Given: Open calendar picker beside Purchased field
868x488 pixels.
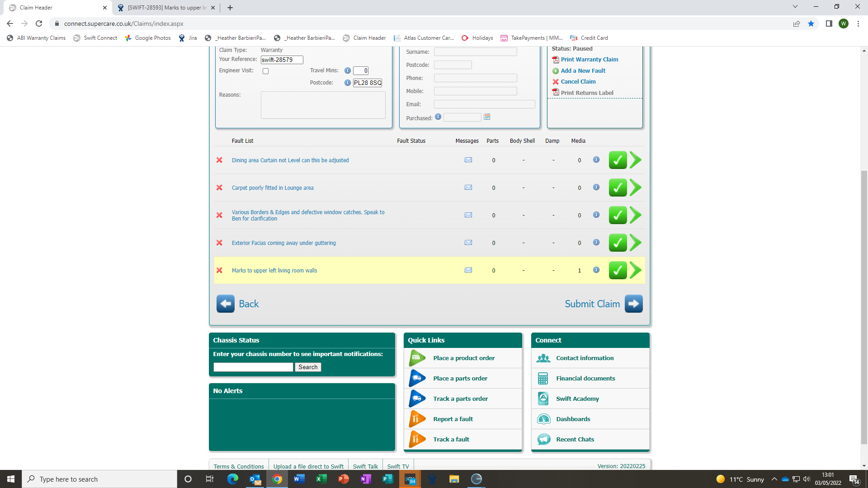Looking at the screenshot, I should pos(487,117).
